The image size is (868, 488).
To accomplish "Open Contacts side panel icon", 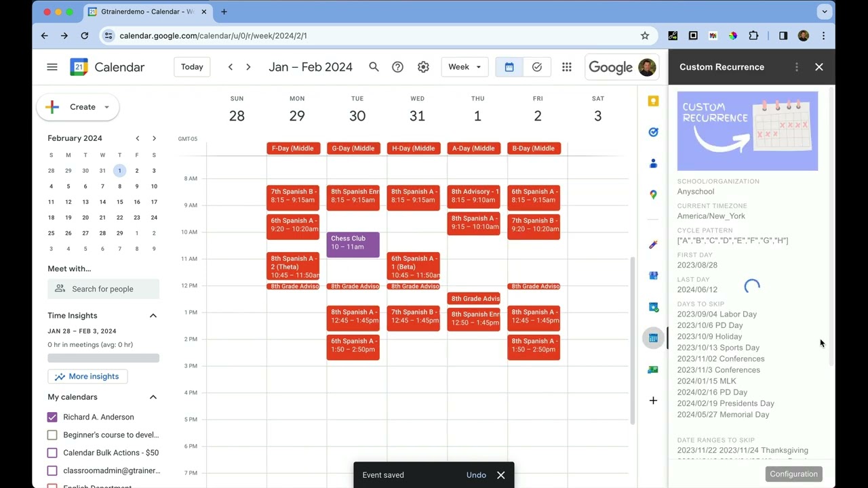I will pyautogui.click(x=653, y=163).
